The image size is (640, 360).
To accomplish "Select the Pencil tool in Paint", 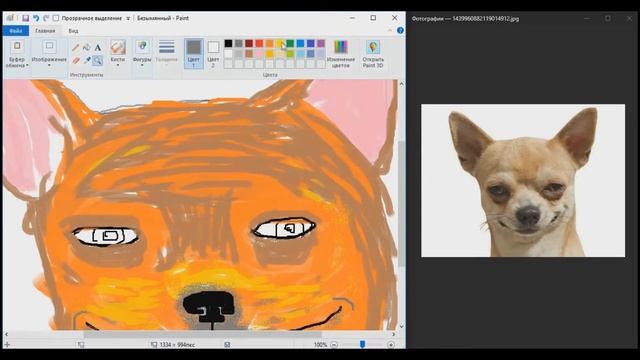I will pyautogui.click(x=76, y=48).
